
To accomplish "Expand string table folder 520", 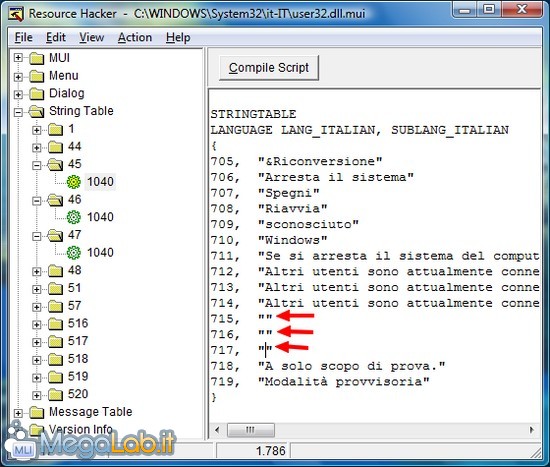I will click(36, 395).
